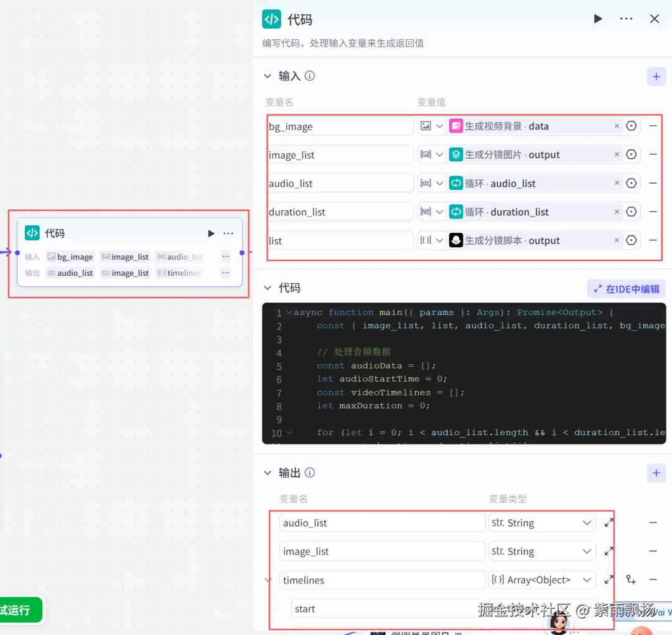The width and height of the screenshot is (672, 635).
Task: Remove the audio_list input row
Action: click(653, 183)
